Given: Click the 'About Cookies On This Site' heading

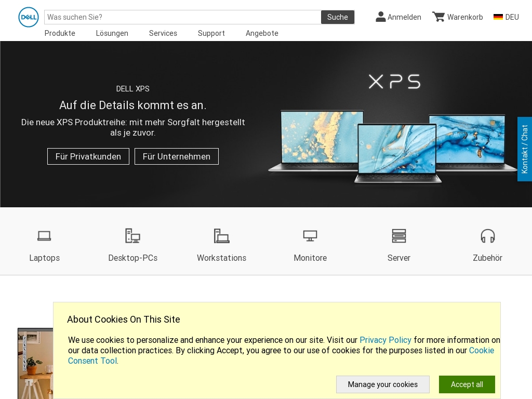Looking at the screenshot, I should click(124, 320).
